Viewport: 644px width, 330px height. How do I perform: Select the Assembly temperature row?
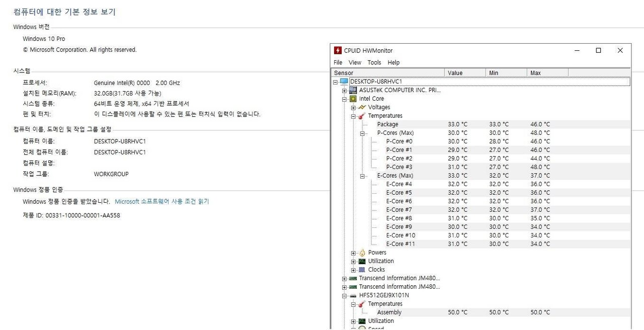[389, 312]
